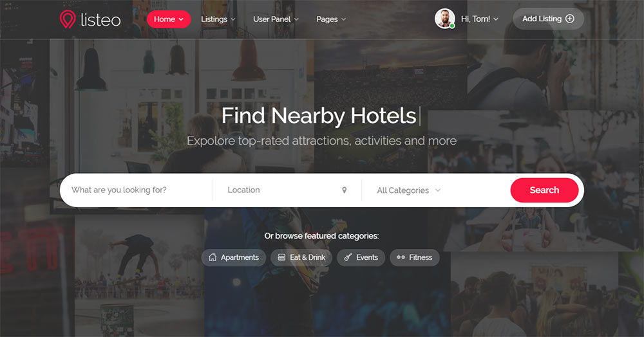Focus the 'What are you looking for?' field
This screenshot has width=644, height=337.
click(137, 190)
